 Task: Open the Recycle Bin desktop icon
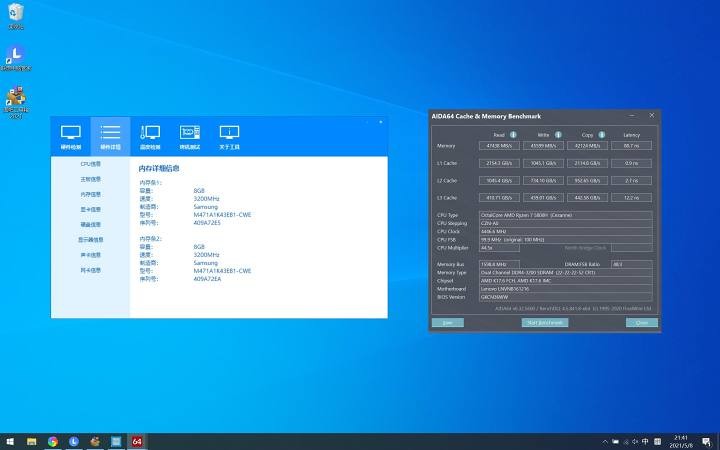point(16,16)
